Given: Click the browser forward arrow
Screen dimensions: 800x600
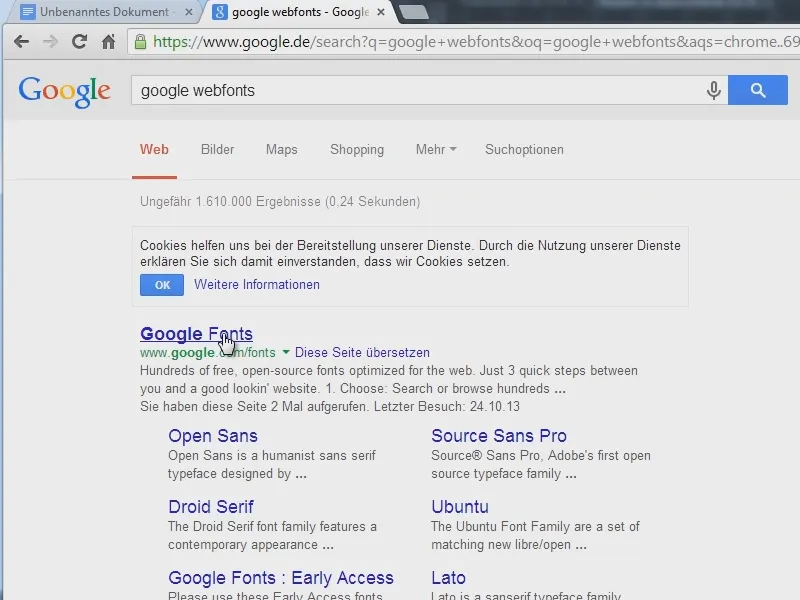Looking at the screenshot, I should pos(50,41).
